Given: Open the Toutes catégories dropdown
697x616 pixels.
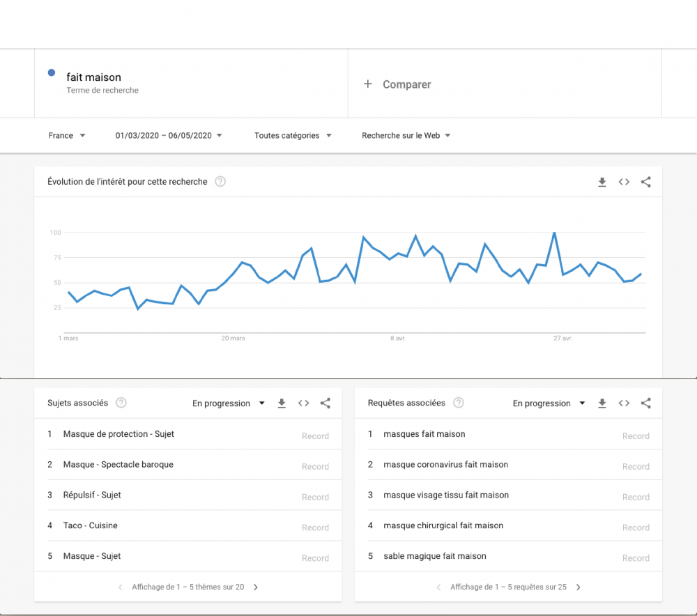Looking at the screenshot, I should point(293,136).
